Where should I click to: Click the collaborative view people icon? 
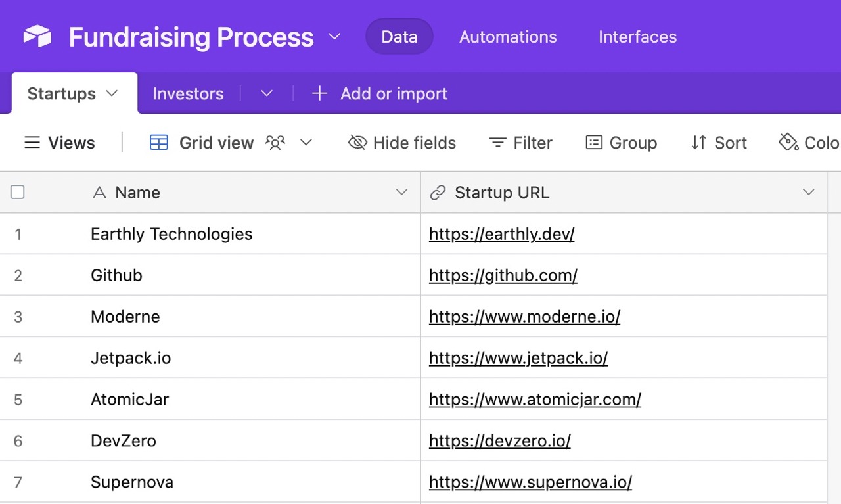tap(275, 143)
